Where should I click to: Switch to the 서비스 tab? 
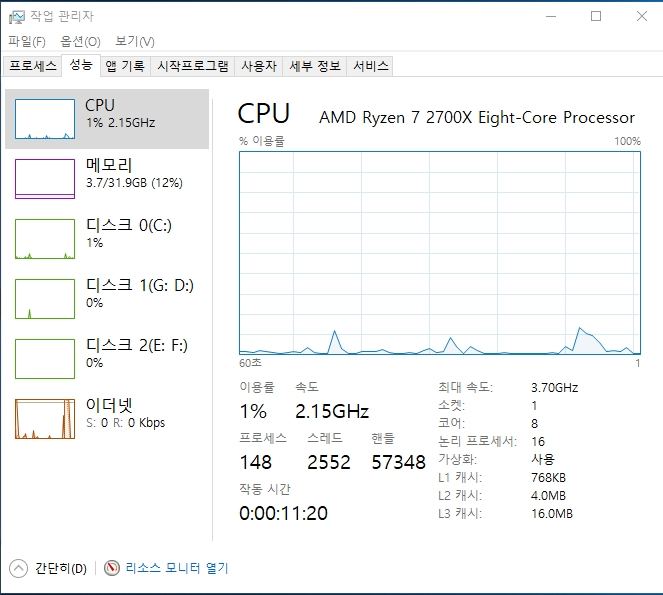point(370,66)
